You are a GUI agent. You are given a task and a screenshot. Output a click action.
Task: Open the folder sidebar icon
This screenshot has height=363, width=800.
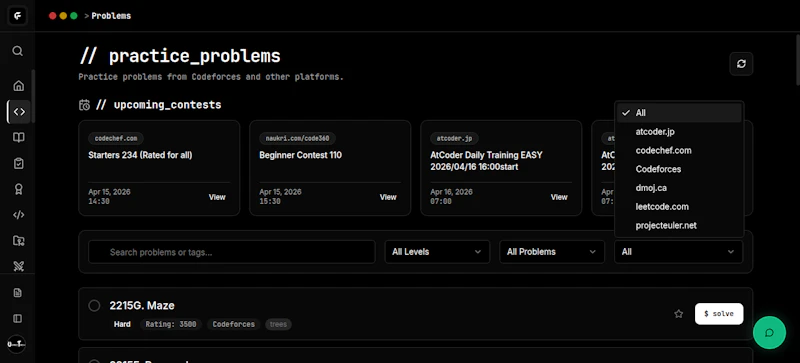(x=18, y=240)
